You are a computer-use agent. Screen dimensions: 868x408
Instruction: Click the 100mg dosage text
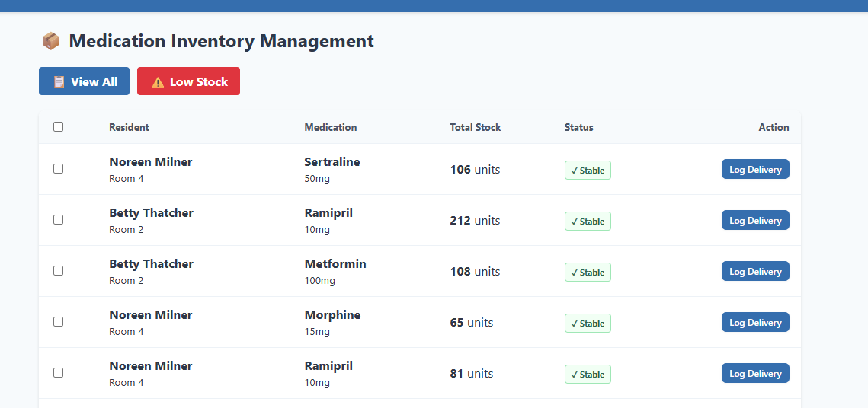coord(320,280)
